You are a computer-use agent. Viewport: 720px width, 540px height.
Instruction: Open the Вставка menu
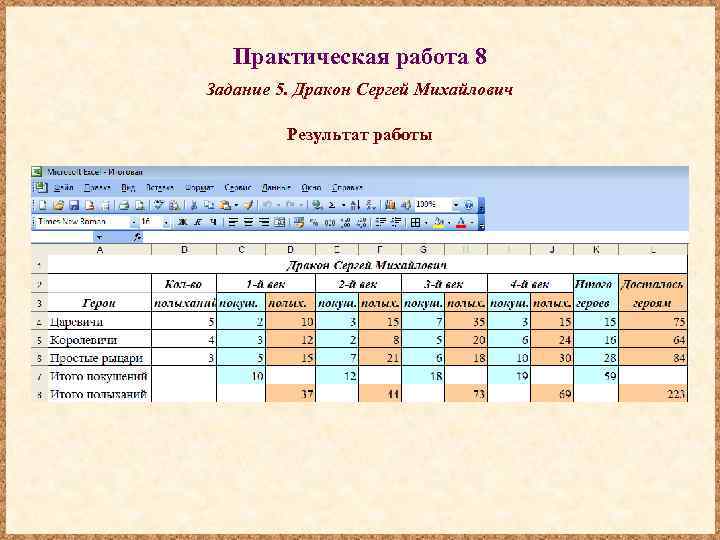160,188
